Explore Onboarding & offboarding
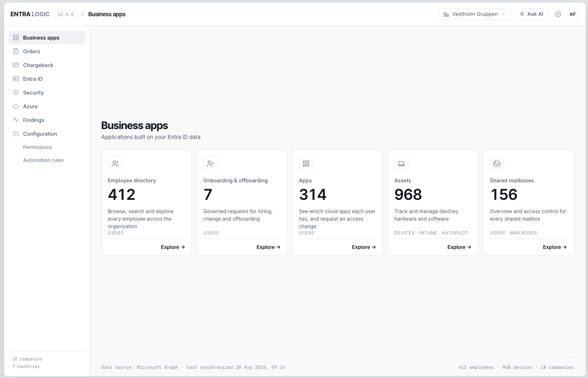Viewport: 588px width, 378px height. 268,247
